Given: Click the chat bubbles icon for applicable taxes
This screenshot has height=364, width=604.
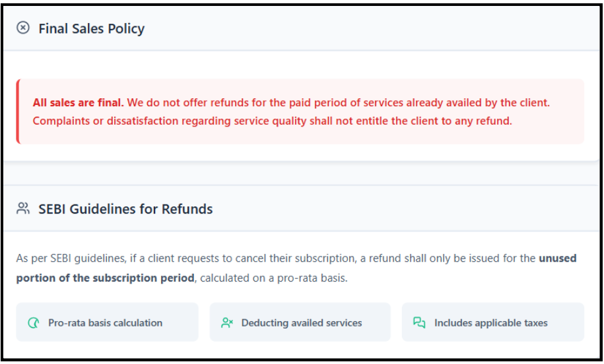Looking at the screenshot, I should [x=419, y=323].
